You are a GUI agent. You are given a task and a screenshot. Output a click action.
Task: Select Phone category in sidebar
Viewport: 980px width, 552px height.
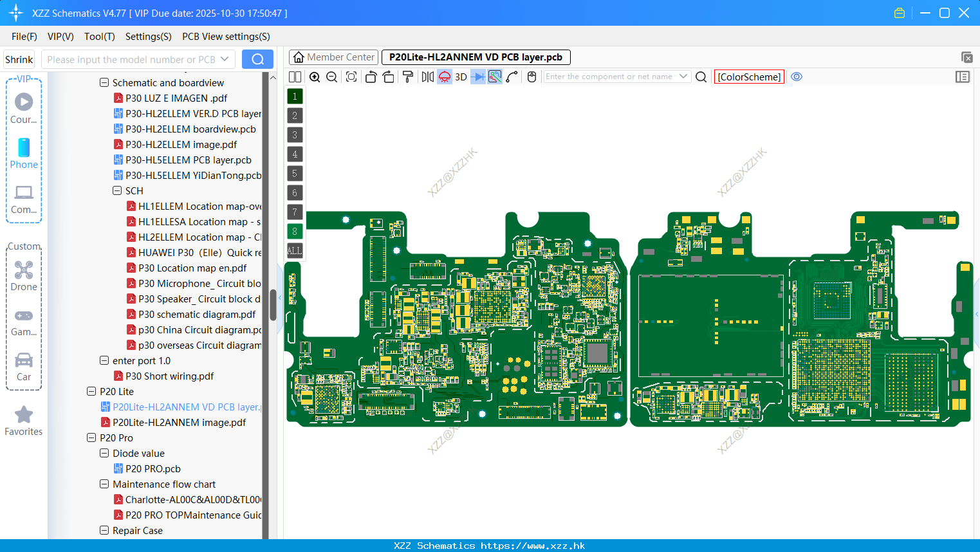[24, 153]
